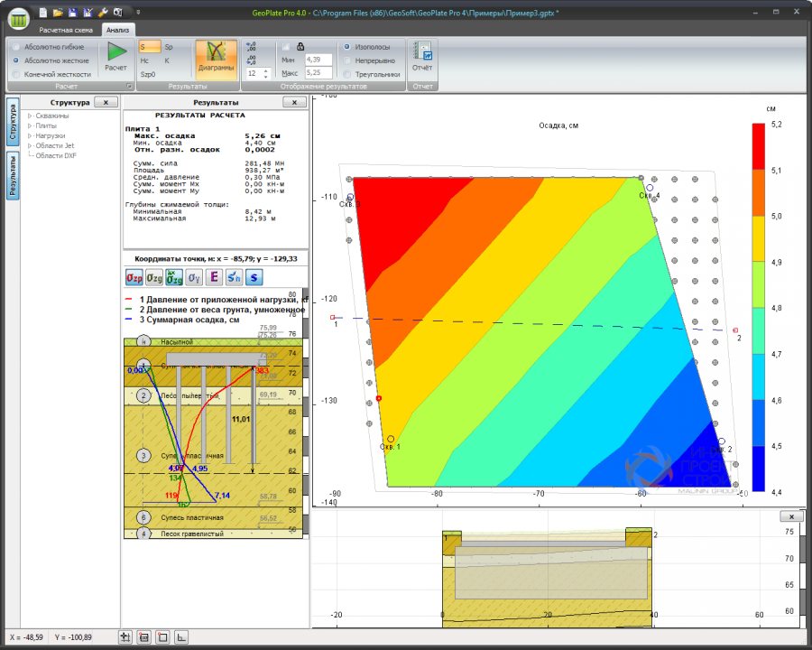Toggle the E modulus diagram button
This screenshot has width=812, height=650.
(x=214, y=278)
